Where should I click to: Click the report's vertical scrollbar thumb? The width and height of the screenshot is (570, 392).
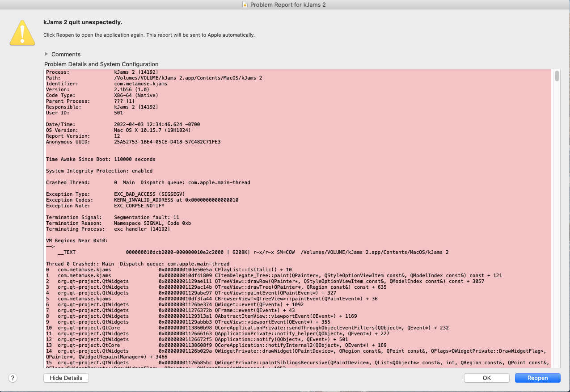[557, 76]
